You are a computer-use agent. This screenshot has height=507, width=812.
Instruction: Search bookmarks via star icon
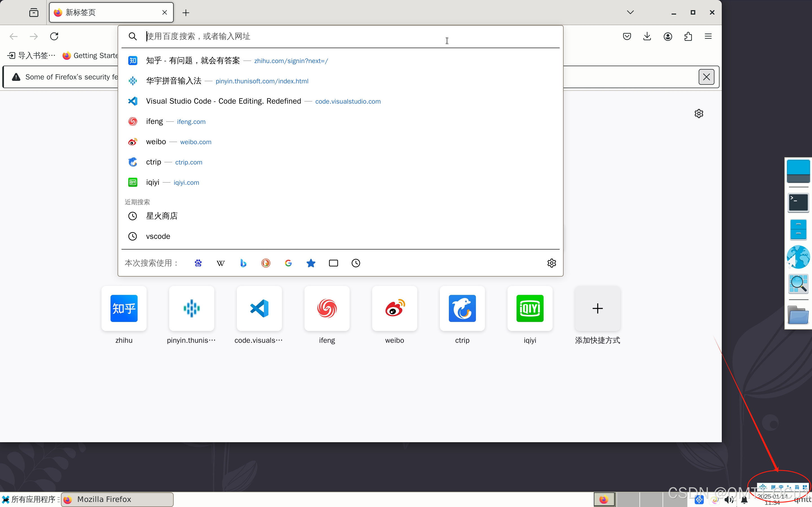[311, 263]
